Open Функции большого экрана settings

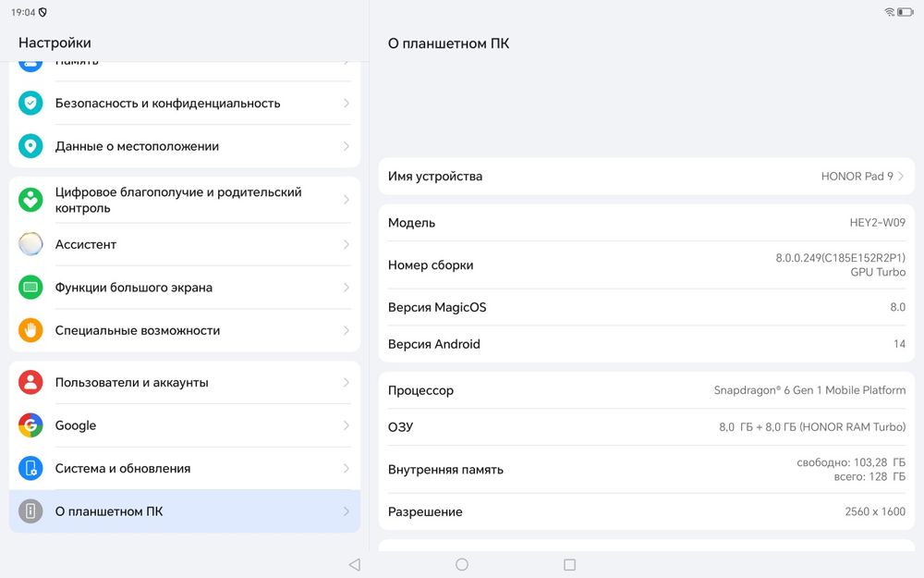pyautogui.click(x=185, y=288)
